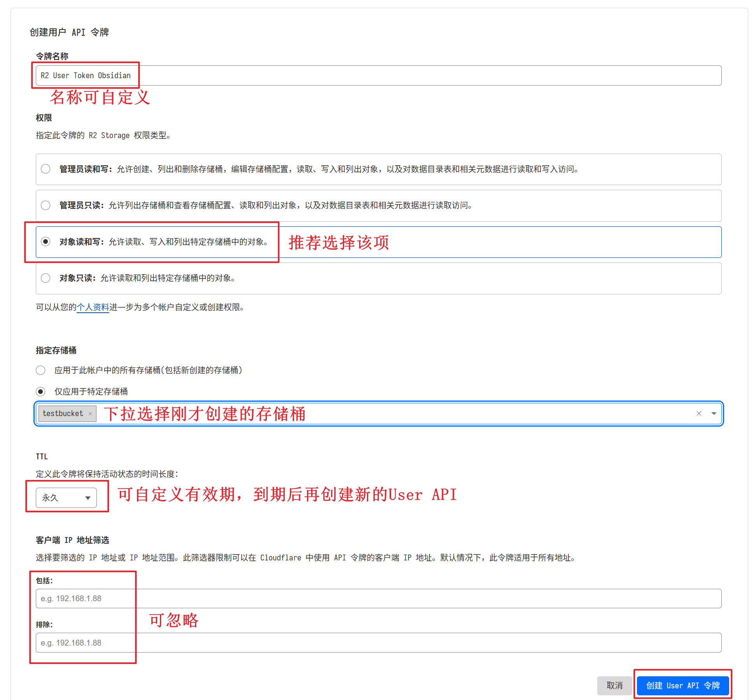Click 创建 User API 令牌 button
Image resolution: width=756 pixels, height=700 pixels.
pos(682,686)
